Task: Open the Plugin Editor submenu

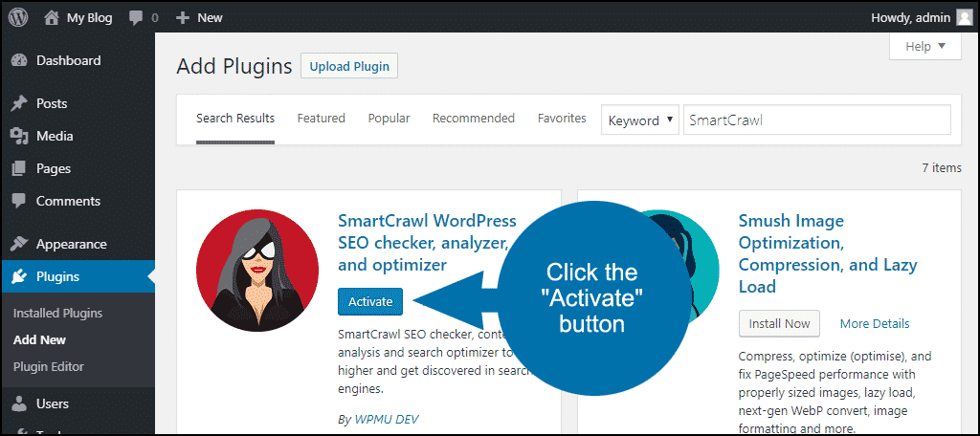Action: [x=48, y=366]
